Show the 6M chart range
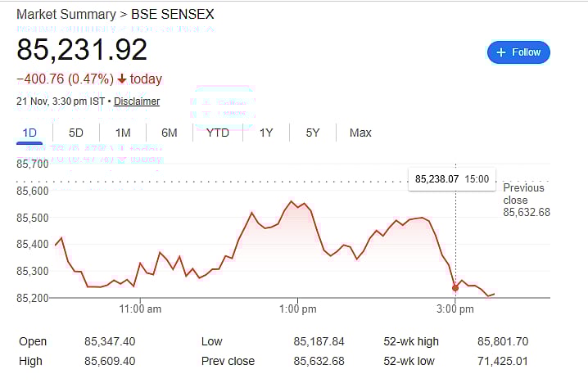Screen dimensions: 588x383 click(170, 133)
